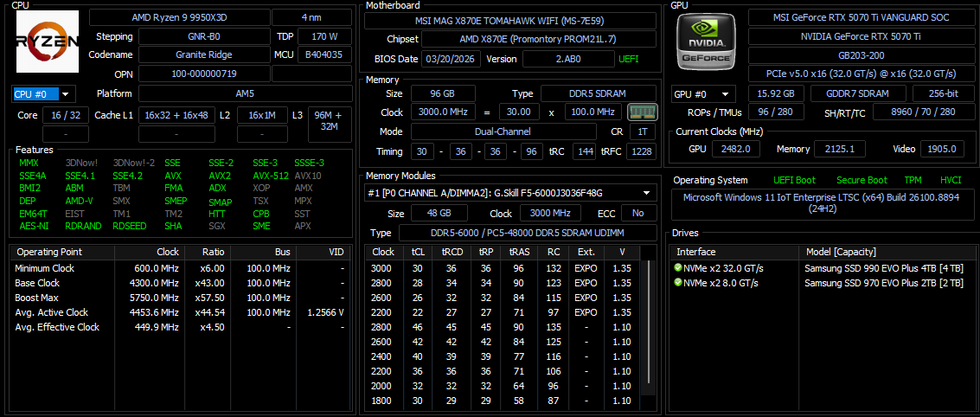Viewport: 980px width, 417px height.
Task: Click the GPU name MSI GeForce RTX 5070 Ti VANGUARD SOC
Action: (862, 17)
